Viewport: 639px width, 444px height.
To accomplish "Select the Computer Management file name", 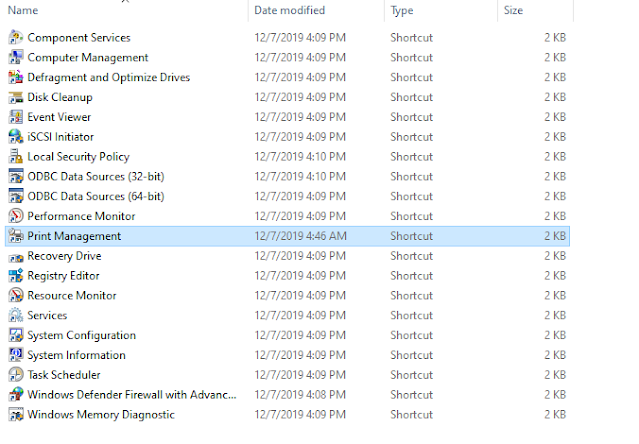I will coord(88,57).
